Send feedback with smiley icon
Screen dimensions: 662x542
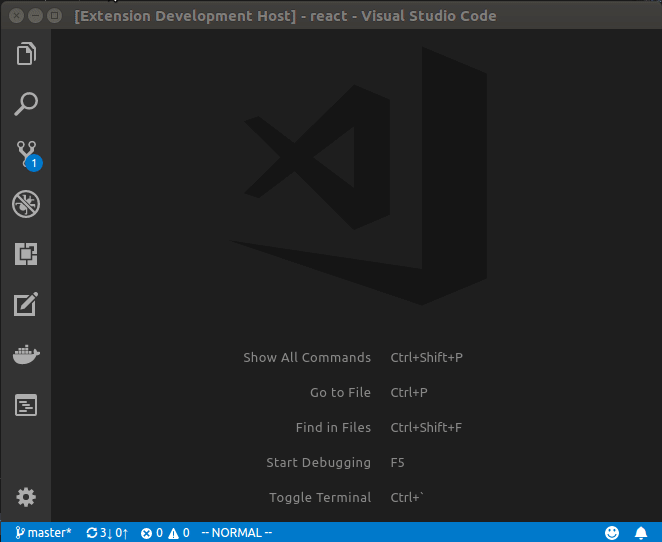612,533
